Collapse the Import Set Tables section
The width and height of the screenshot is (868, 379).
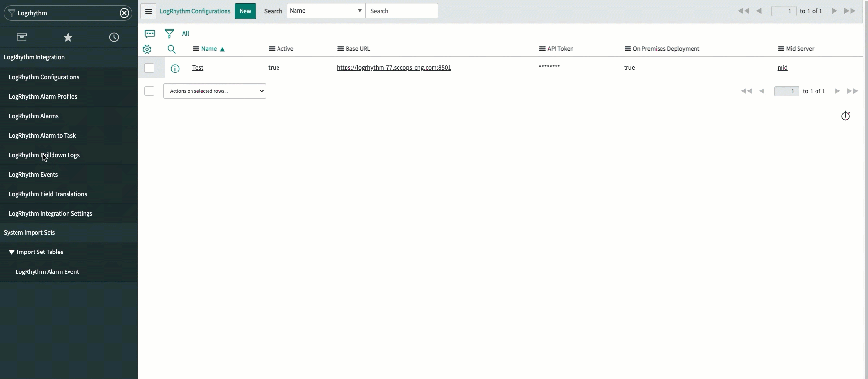click(12, 252)
